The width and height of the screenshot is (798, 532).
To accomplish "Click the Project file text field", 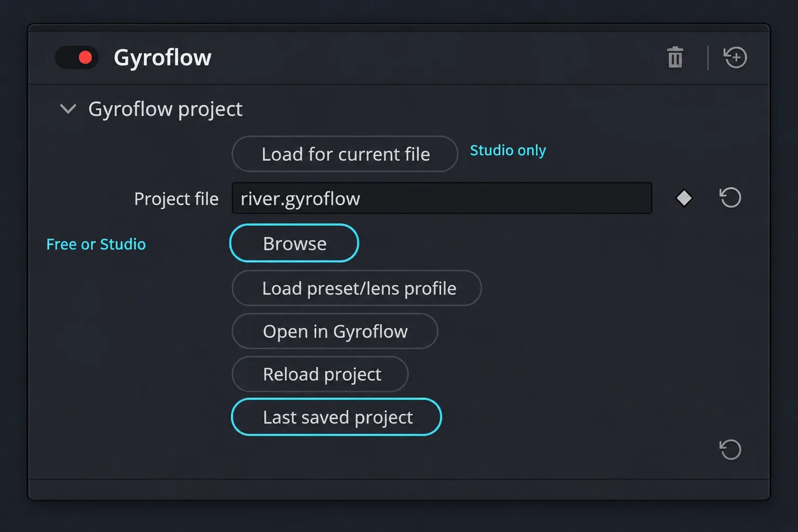I will 442,198.
